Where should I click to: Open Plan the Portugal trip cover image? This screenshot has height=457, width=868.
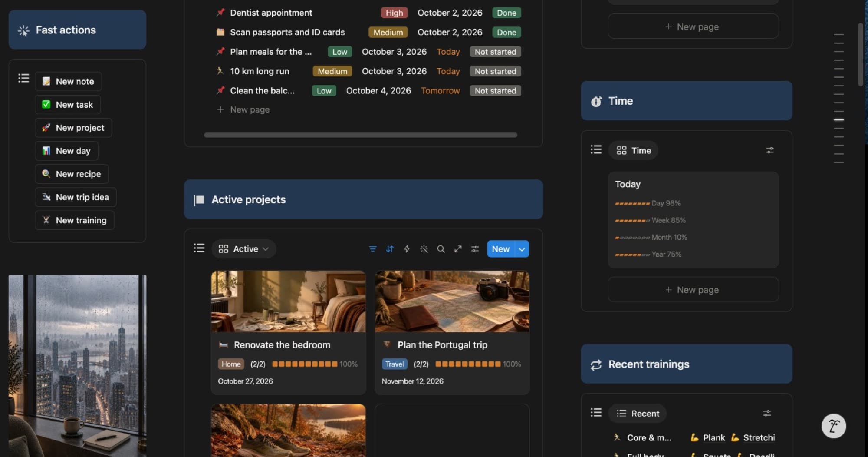452,301
